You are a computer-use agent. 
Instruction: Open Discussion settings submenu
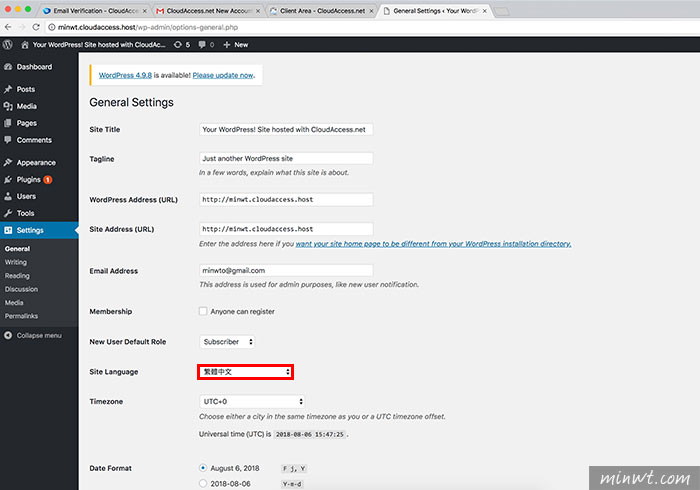point(21,289)
